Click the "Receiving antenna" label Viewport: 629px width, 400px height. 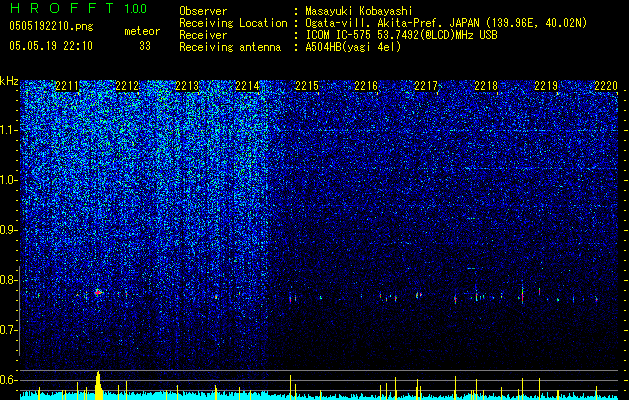(x=230, y=47)
